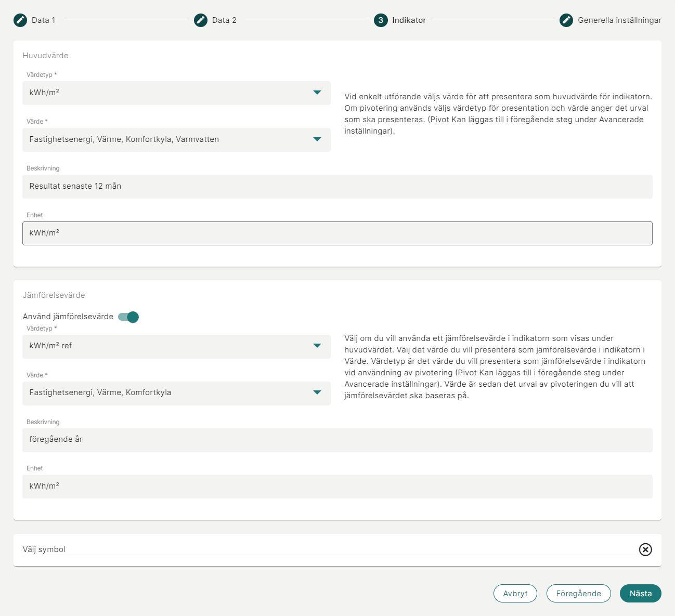Open the Generella inställningar step label
The width and height of the screenshot is (675, 616).
[x=619, y=20]
